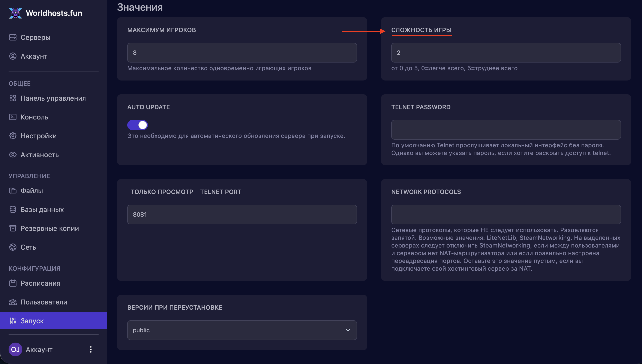Open Панель управления link
This screenshot has width=642, height=364.
coord(53,98)
